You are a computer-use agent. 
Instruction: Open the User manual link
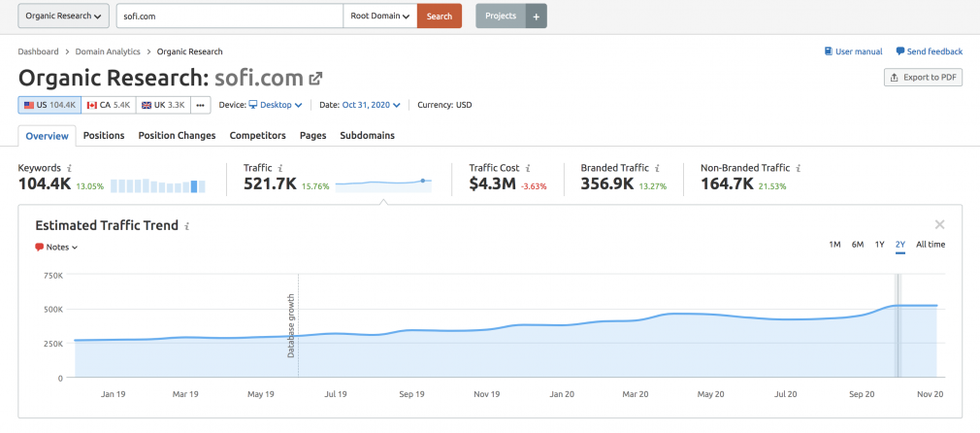click(854, 51)
